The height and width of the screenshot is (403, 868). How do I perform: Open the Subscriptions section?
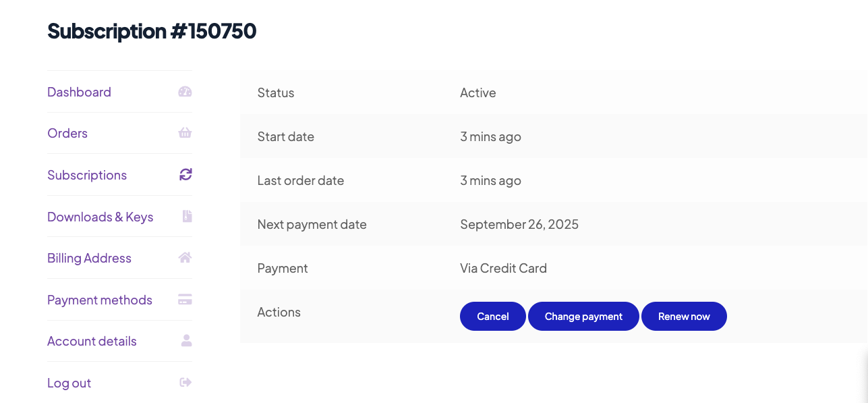(x=86, y=174)
